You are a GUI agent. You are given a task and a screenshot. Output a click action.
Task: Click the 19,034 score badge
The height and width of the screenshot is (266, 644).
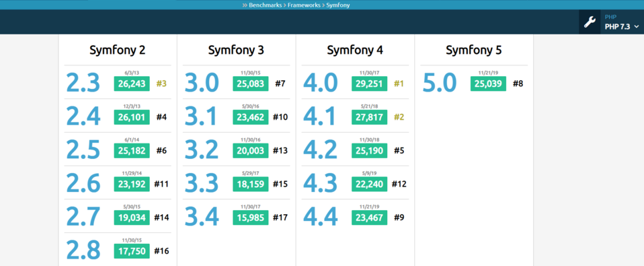132,218
